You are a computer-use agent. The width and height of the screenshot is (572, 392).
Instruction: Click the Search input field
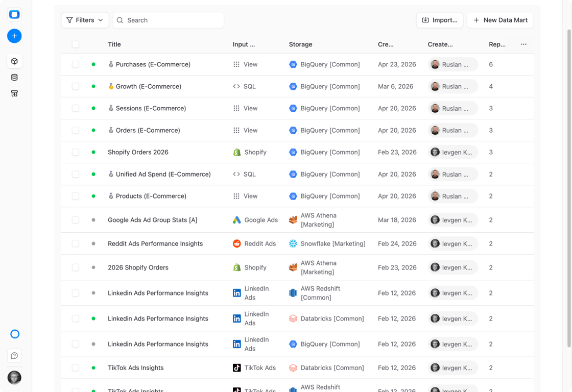168,20
